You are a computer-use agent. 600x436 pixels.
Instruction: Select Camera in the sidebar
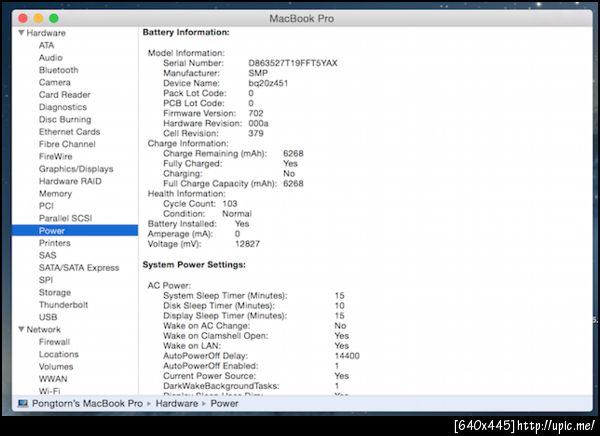(x=55, y=82)
